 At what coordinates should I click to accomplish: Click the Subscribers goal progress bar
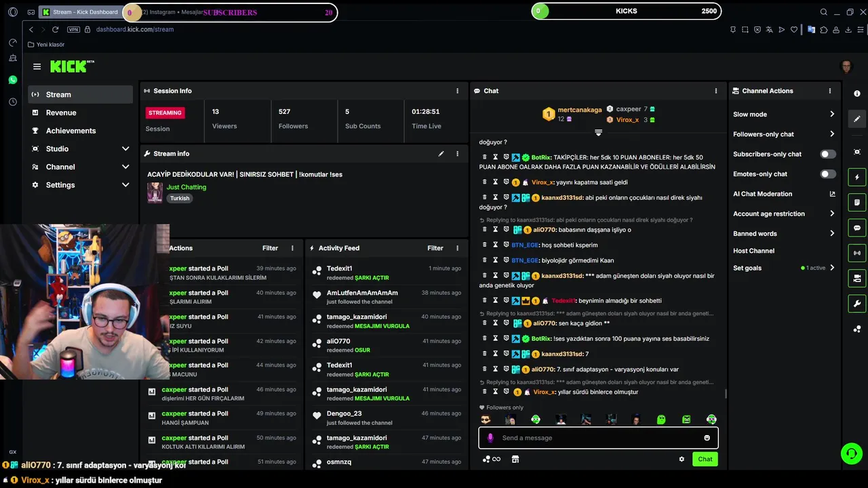tap(229, 12)
